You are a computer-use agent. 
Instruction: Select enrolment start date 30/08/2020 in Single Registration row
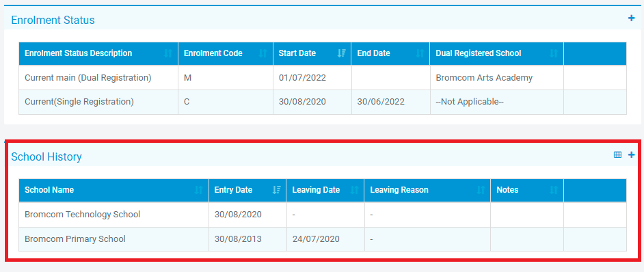point(312,102)
